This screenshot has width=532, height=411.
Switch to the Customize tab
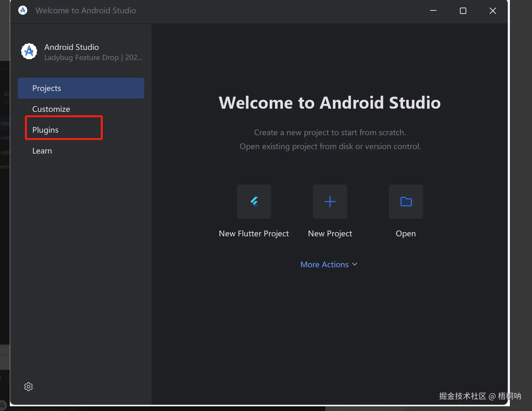81,109
